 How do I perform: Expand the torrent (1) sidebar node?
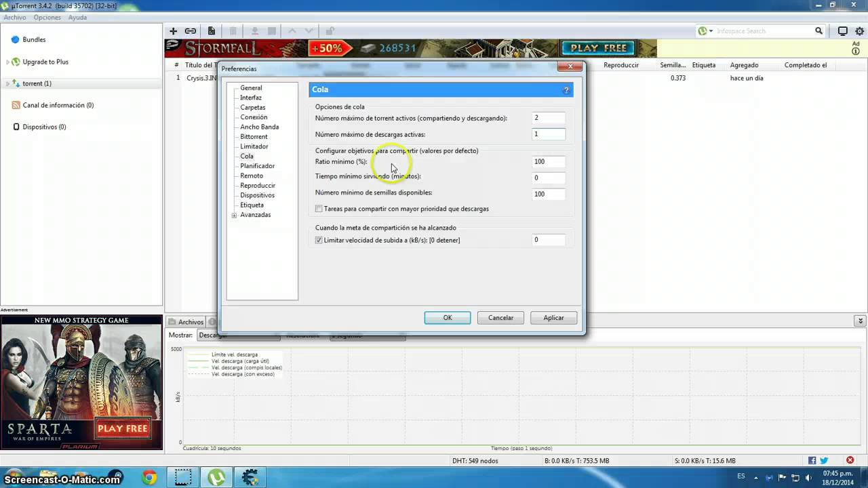(x=7, y=83)
